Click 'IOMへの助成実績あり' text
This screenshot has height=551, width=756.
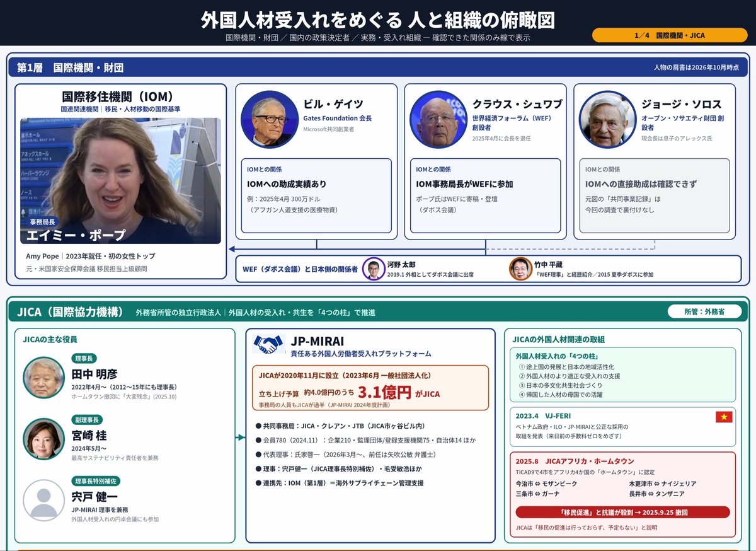(287, 184)
